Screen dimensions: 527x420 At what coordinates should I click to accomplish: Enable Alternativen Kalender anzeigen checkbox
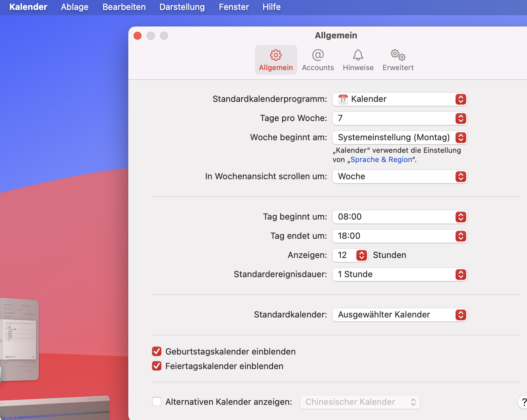pyautogui.click(x=157, y=401)
